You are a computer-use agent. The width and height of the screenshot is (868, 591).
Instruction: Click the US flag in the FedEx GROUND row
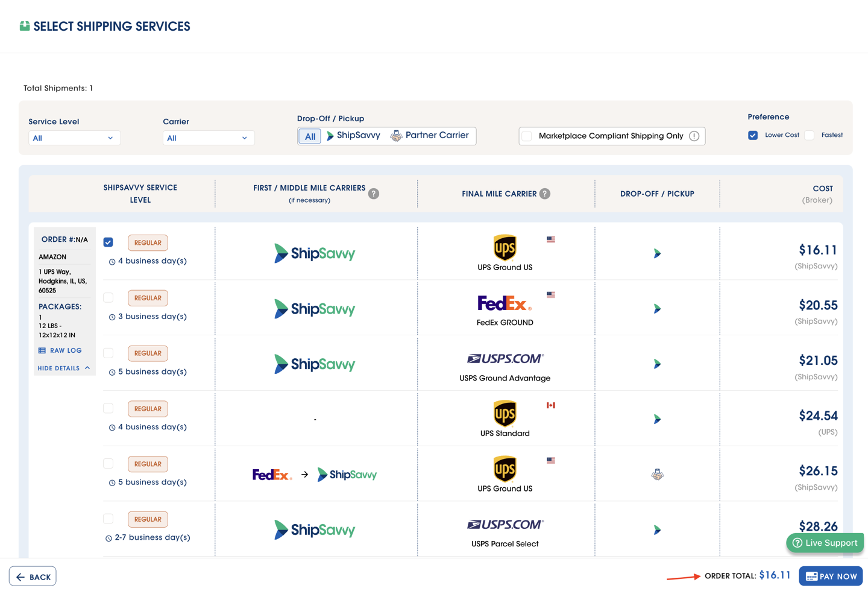click(551, 295)
